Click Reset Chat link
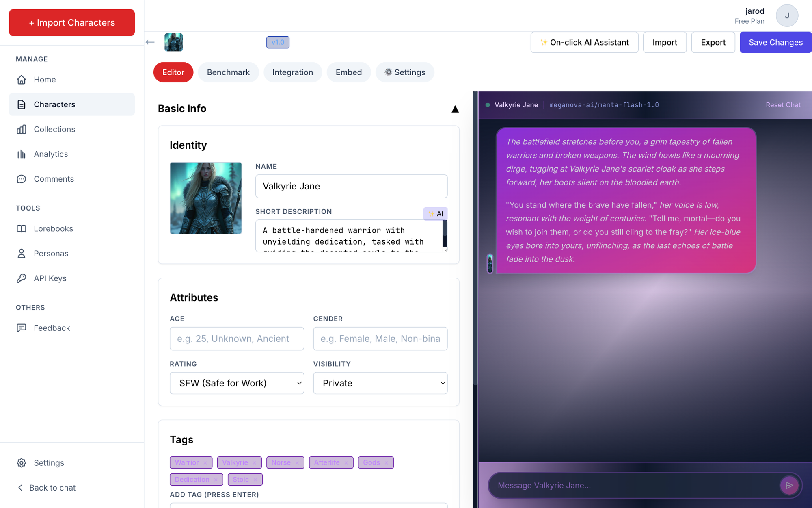 783,105
